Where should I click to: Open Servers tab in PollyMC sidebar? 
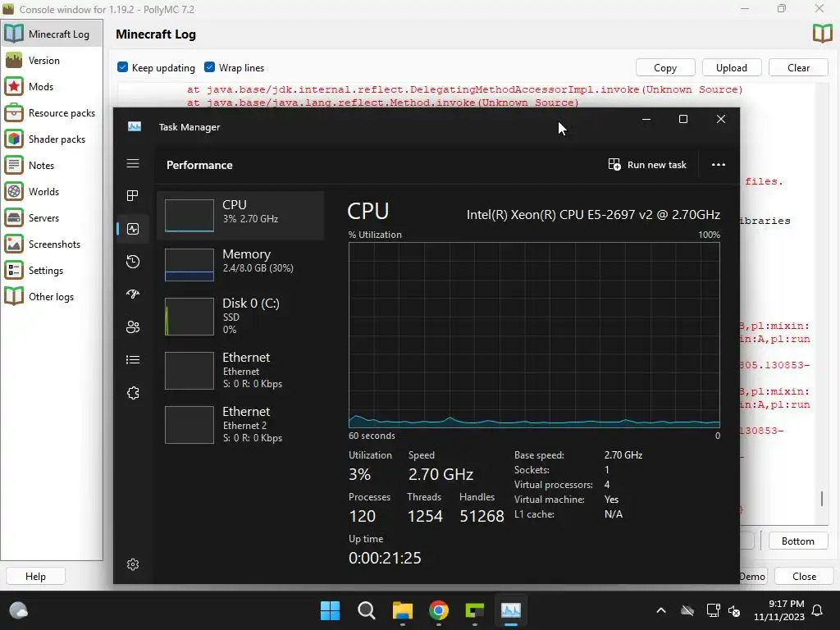(x=52, y=218)
